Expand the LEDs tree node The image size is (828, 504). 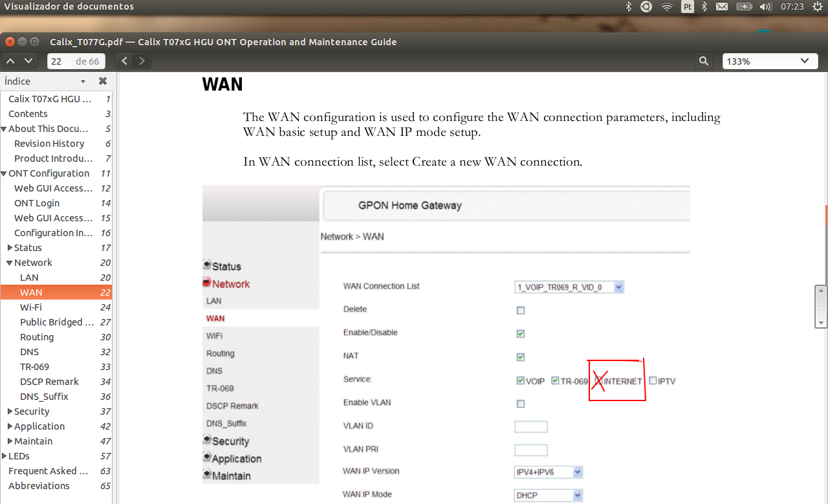click(x=4, y=456)
